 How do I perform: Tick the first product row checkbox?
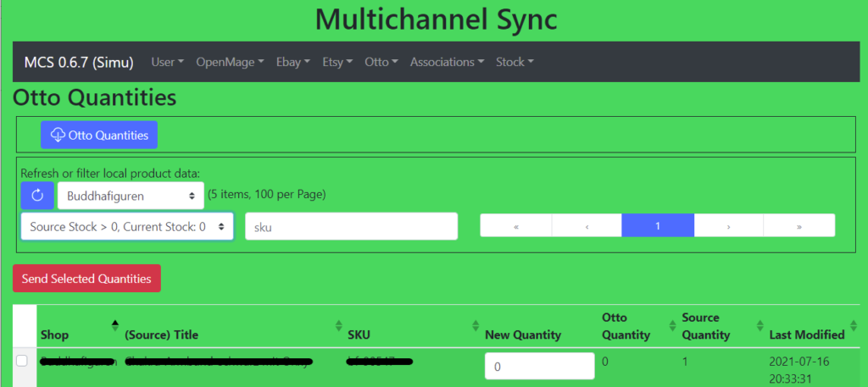tap(21, 361)
